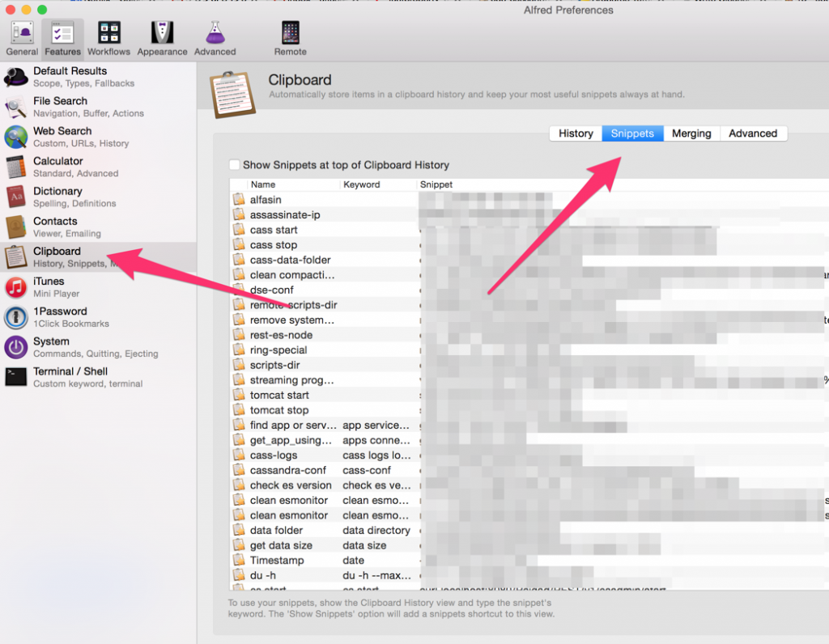The height and width of the screenshot is (644, 829).
Task: Open the General preferences icon
Action: pos(22,38)
